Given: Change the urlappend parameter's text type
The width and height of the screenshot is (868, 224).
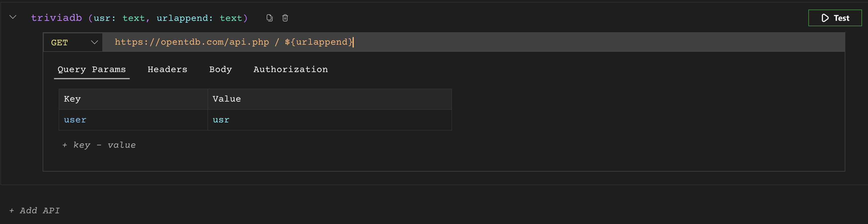Looking at the screenshot, I should (x=231, y=18).
